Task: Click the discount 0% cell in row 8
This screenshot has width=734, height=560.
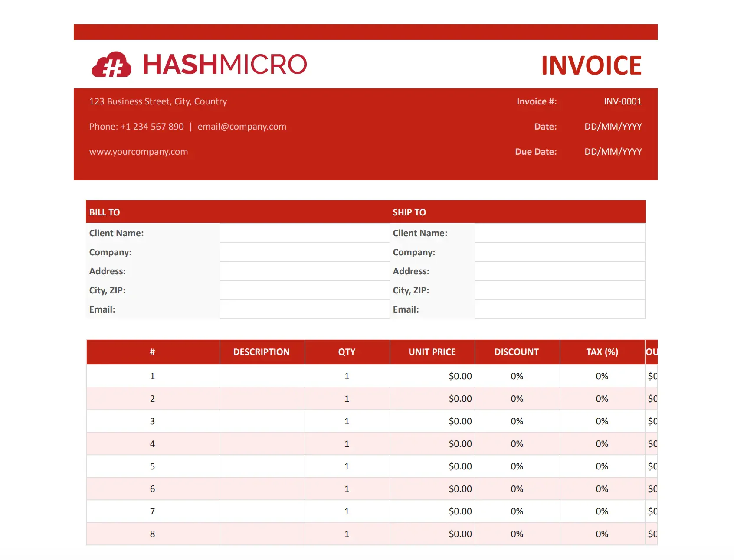Action: pyautogui.click(x=517, y=534)
